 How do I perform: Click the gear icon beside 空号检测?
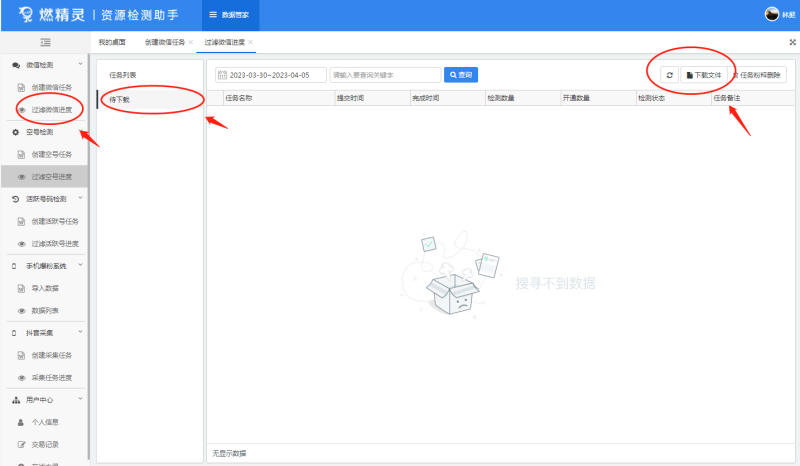(x=16, y=132)
